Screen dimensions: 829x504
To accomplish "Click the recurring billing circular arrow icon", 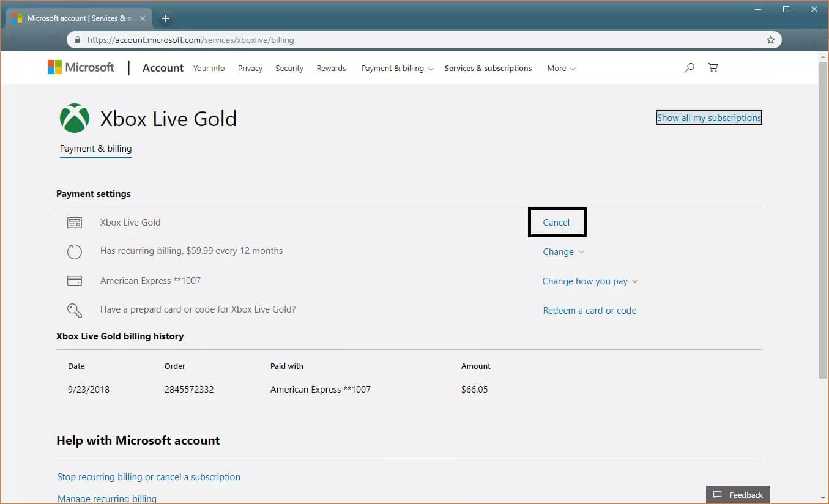I will click(x=75, y=251).
